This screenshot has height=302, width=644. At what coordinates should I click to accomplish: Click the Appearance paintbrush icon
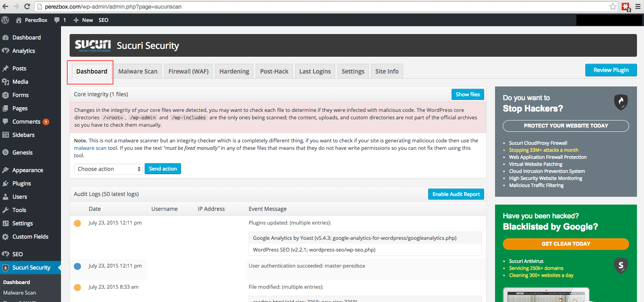pos(5,170)
